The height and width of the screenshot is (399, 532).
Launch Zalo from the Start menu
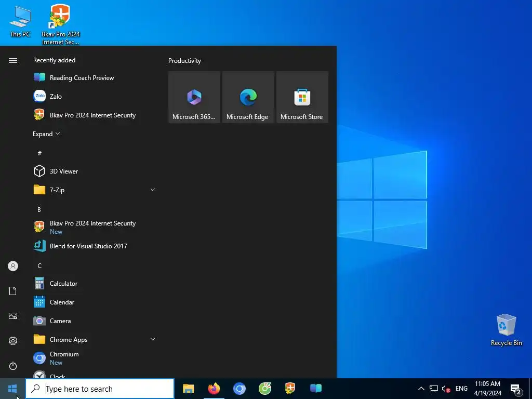coord(95,96)
